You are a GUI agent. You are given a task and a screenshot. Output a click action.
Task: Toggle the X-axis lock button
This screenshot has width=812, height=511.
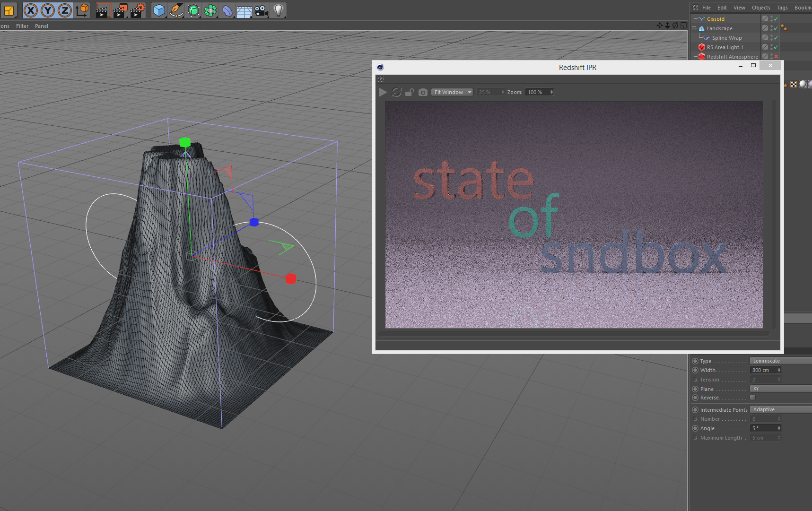[x=30, y=10]
